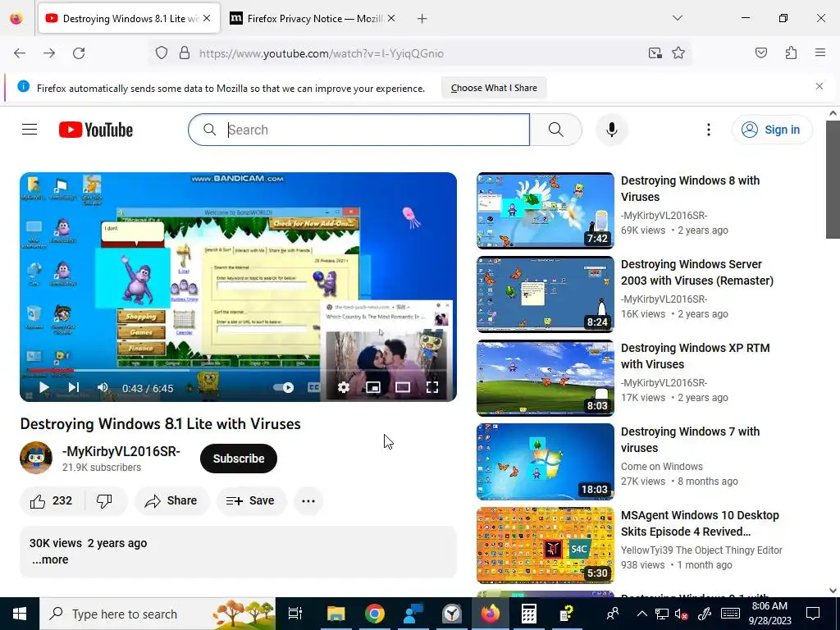Close the Firefox Privacy Notice tab

pyautogui.click(x=391, y=19)
